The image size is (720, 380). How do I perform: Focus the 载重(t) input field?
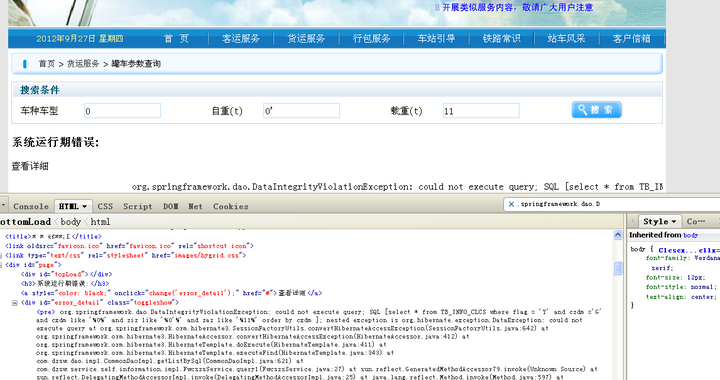pyautogui.click(x=481, y=111)
